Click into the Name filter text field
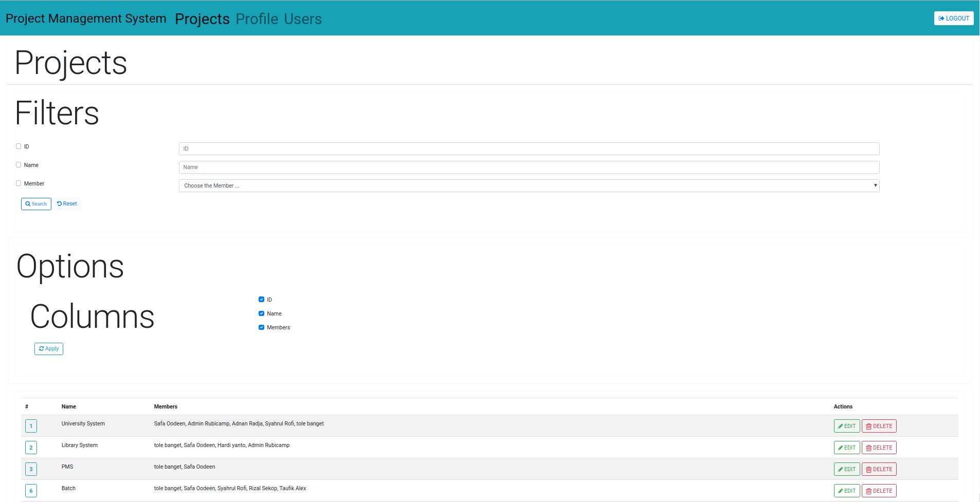The image size is (980, 502). 529,168
